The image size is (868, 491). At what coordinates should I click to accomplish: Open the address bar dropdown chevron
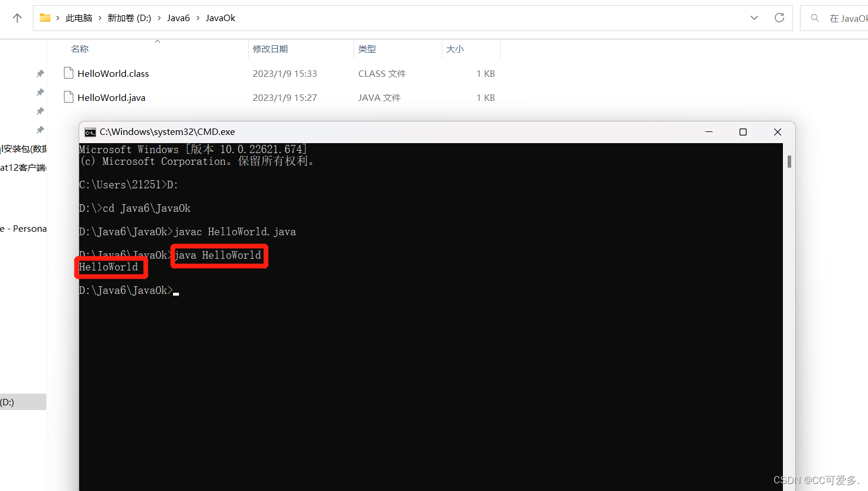[x=754, y=18]
